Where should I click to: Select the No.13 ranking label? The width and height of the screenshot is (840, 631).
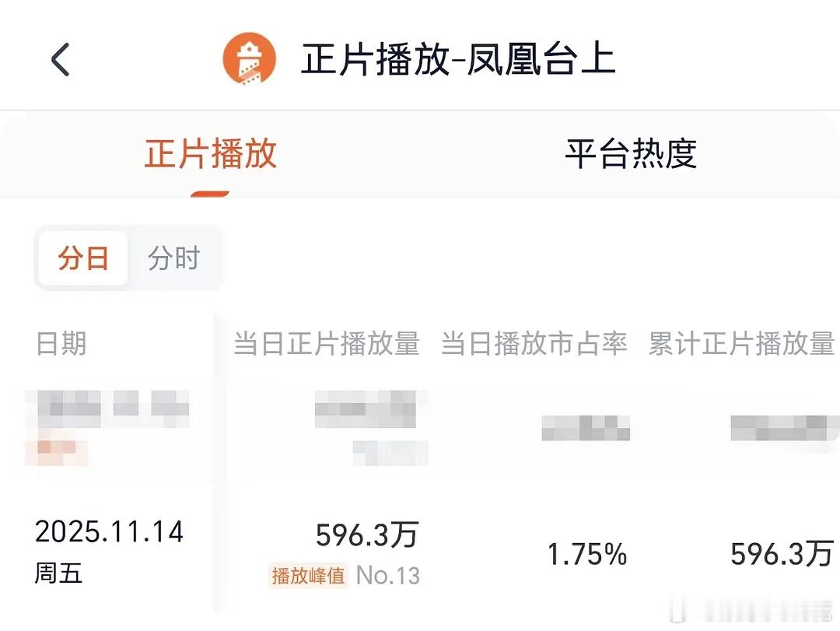coord(387,576)
